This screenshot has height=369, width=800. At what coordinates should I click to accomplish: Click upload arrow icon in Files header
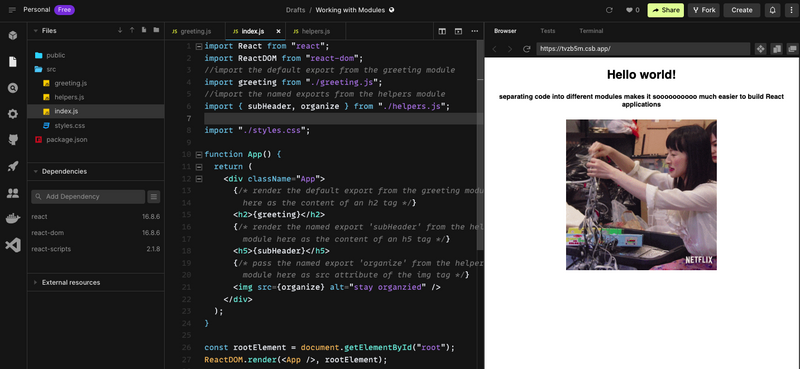pyautogui.click(x=132, y=31)
